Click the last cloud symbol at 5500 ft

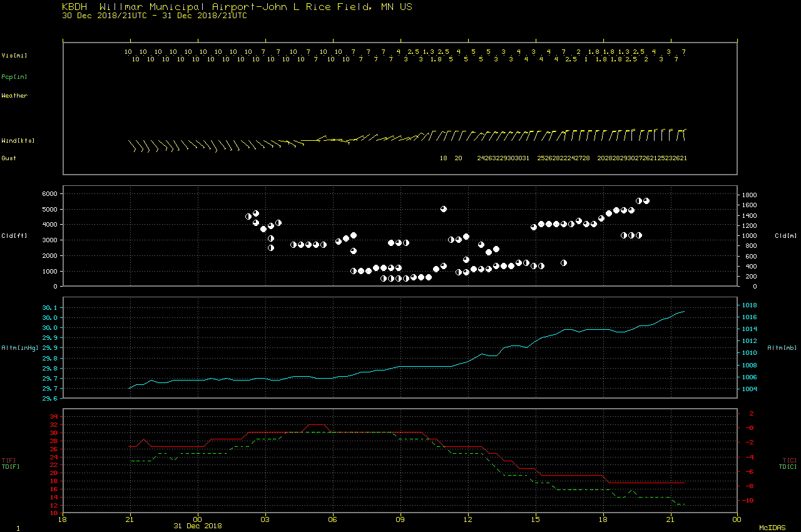pos(646,201)
